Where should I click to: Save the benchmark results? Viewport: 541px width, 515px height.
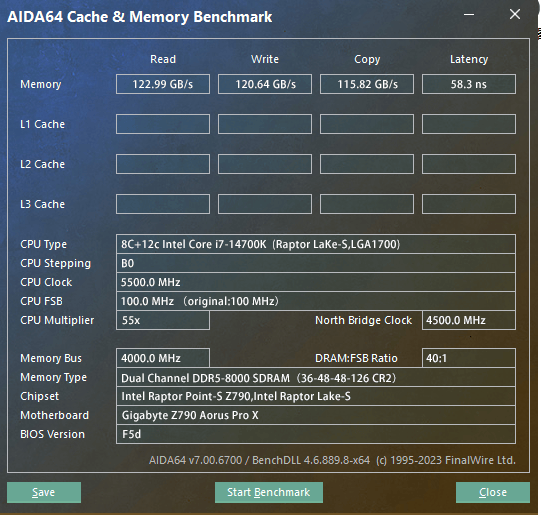44,492
